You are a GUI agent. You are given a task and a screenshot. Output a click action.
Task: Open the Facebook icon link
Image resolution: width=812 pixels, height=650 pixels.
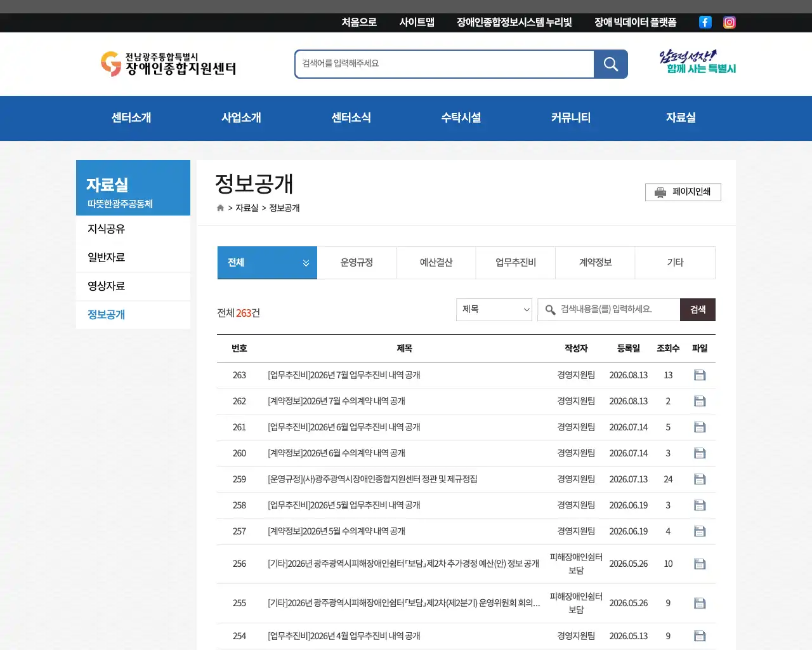tap(705, 22)
